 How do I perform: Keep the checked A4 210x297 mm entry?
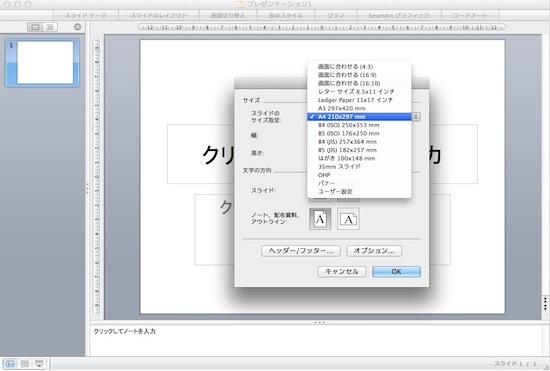(359, 117)
